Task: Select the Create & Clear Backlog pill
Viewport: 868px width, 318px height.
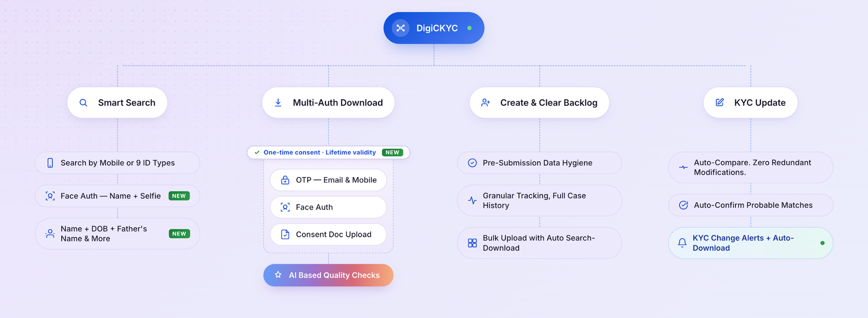Action: coord(539,103)
